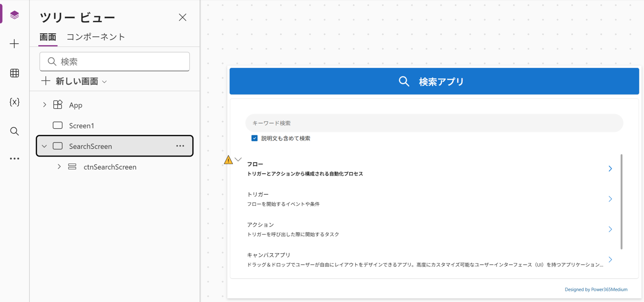
Task: Open the sidebar more options ellipsis
Action: 15,159
